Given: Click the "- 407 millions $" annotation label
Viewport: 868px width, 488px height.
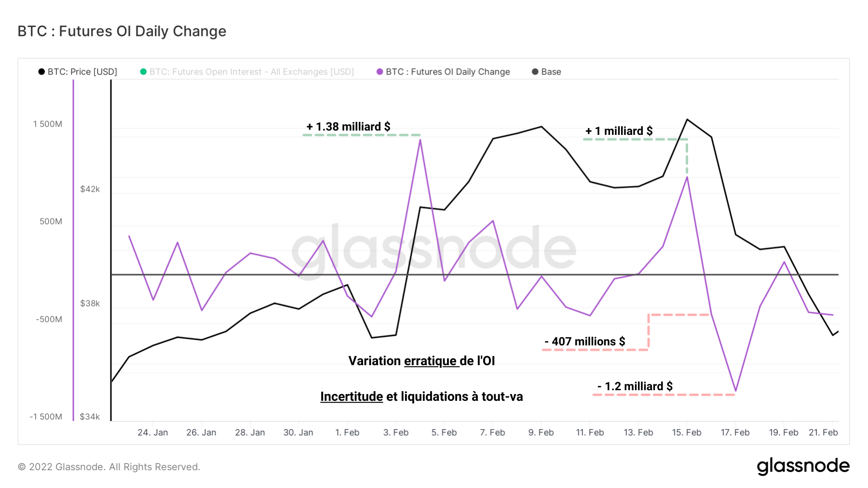Looking at the screenshot, I should [584, 342].
